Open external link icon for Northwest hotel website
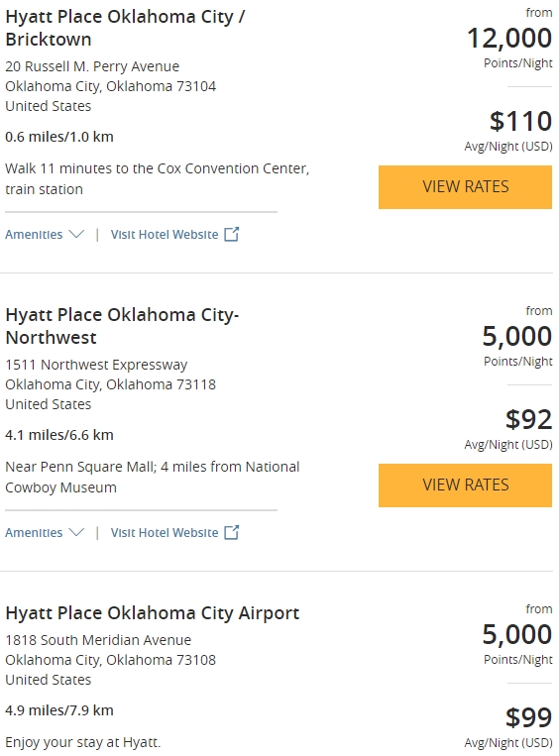559x756 pixels. click(x=232, y=532)
